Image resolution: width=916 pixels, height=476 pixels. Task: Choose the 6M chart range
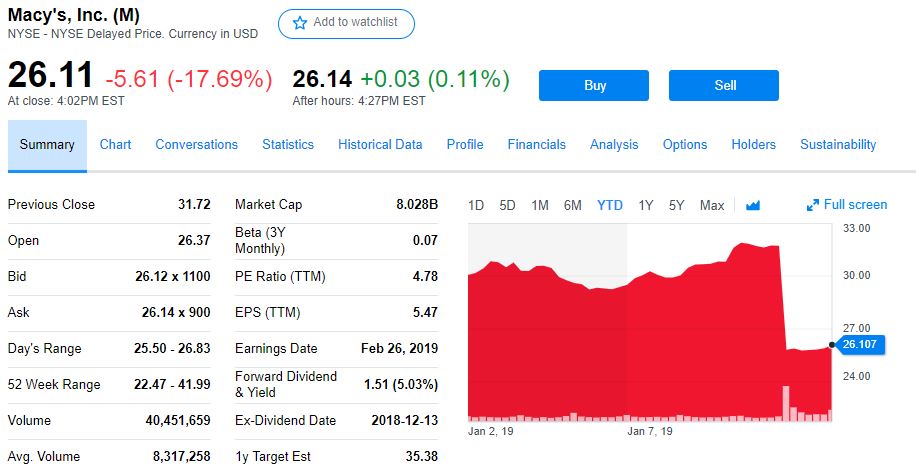(572, 205)
